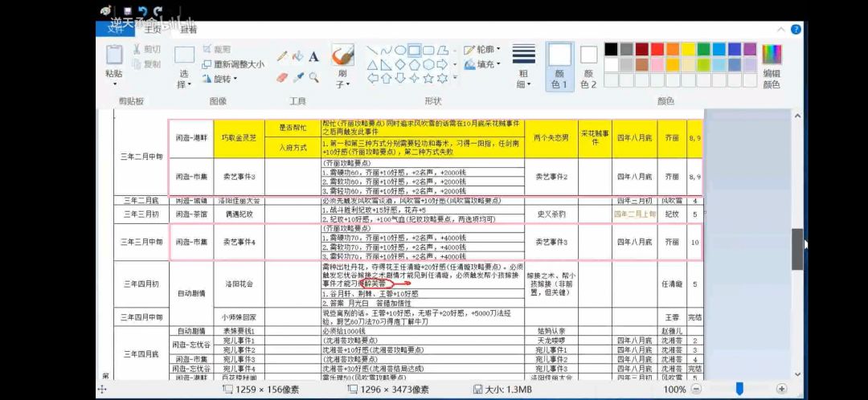Select the Magnifier tool
The width and height of the screenshot is (868, 400).
click(314, 77)
